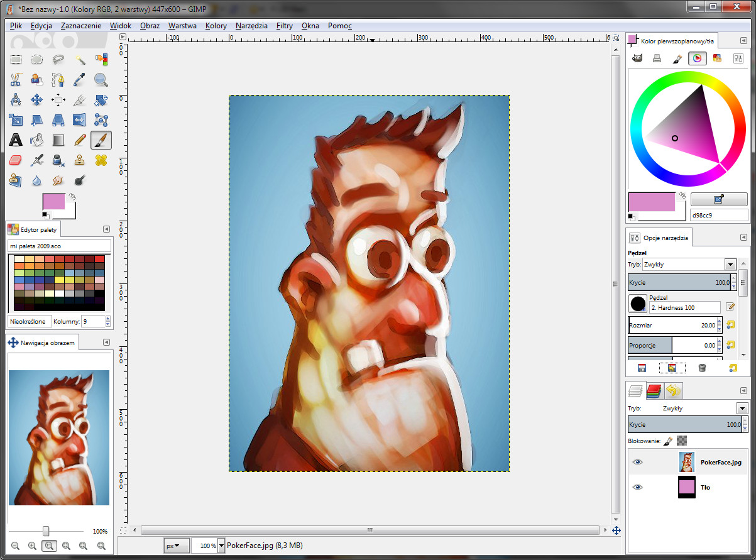Viewport: 756px width, 560px height.
Task: Select the Text tool
Action: coord(16,140)
